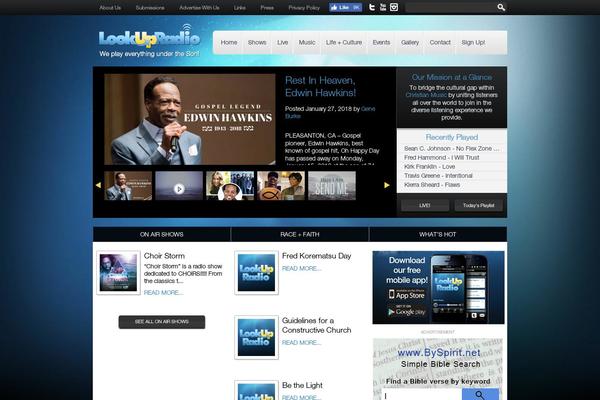Click the Facebook Like button
Image resolution: width=600 pixels, height=400 pixels.
345,7
